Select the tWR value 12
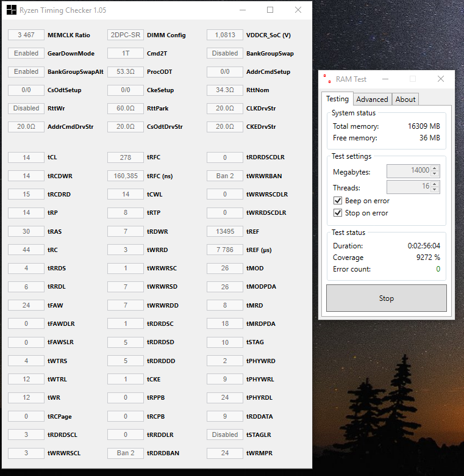 pyautogui.click(x=26, y=397)
